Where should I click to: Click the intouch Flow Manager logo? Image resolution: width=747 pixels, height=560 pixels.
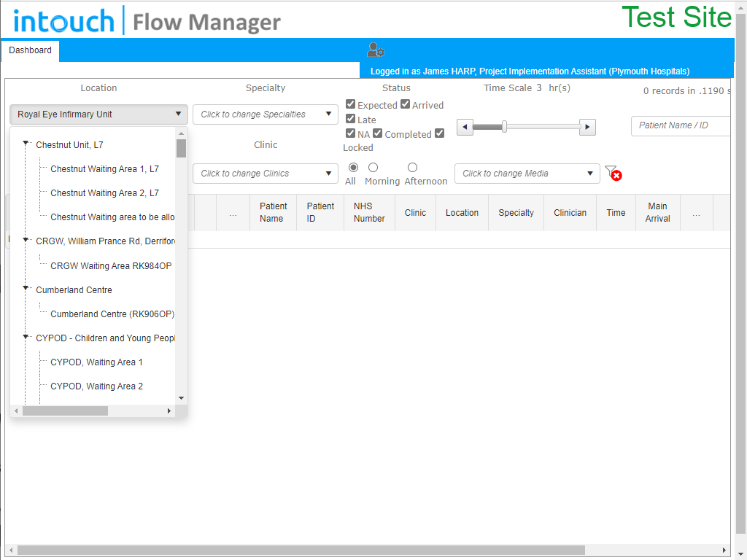(x=147, y=21)
